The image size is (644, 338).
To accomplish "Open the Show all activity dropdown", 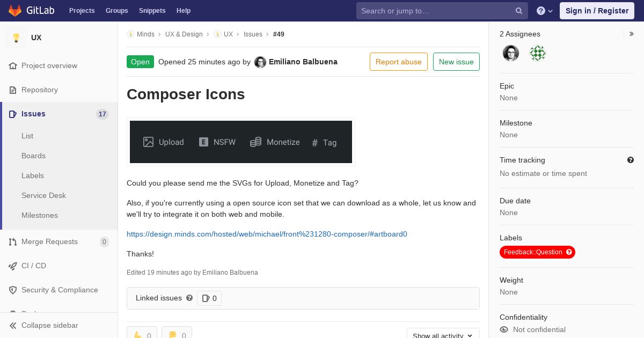I will pos(443,335).
